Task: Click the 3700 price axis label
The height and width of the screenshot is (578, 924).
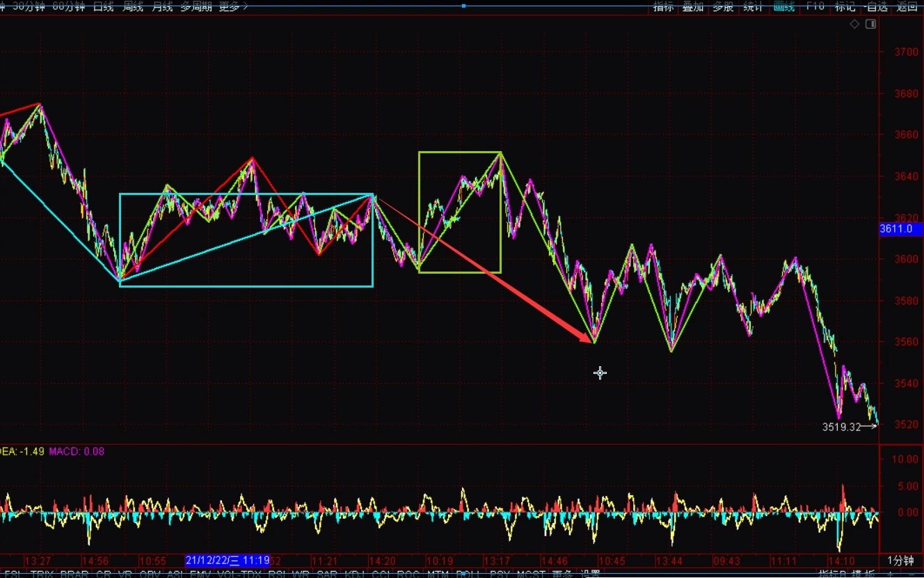Action: click(905, 52)
